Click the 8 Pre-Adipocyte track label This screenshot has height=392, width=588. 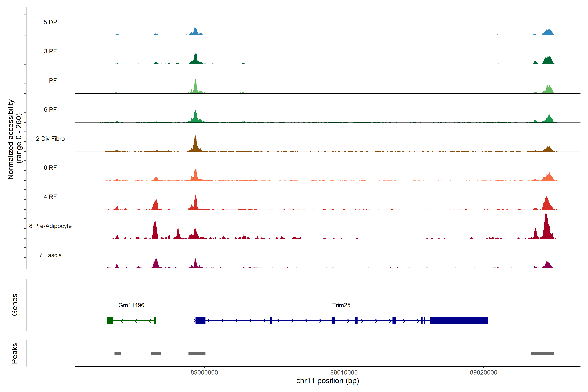[x=50, y=226]
